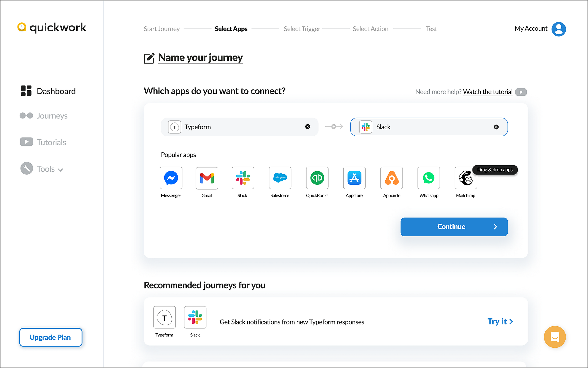Go to the Start Journey step
The image size is (588, 368).
pos(162,29)
